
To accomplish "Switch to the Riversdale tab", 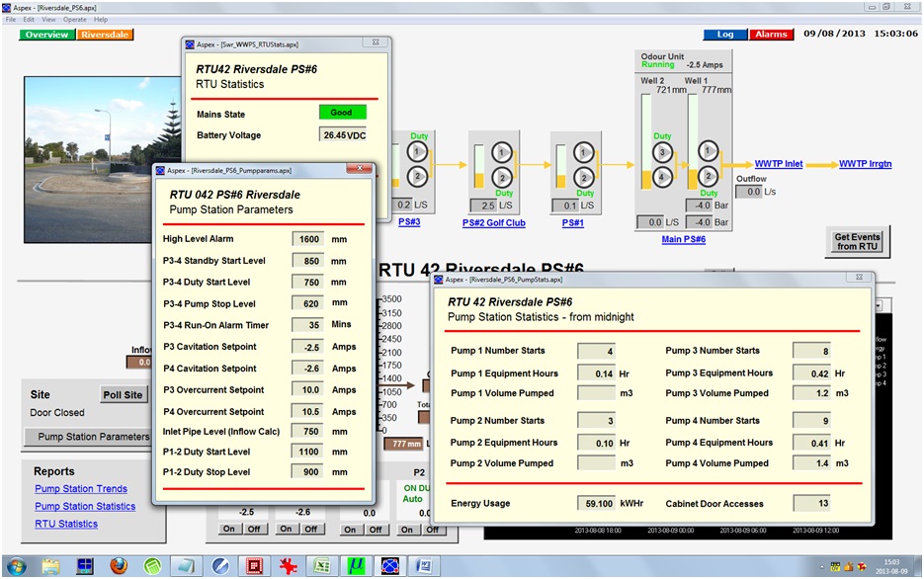I will coord(105,35).
